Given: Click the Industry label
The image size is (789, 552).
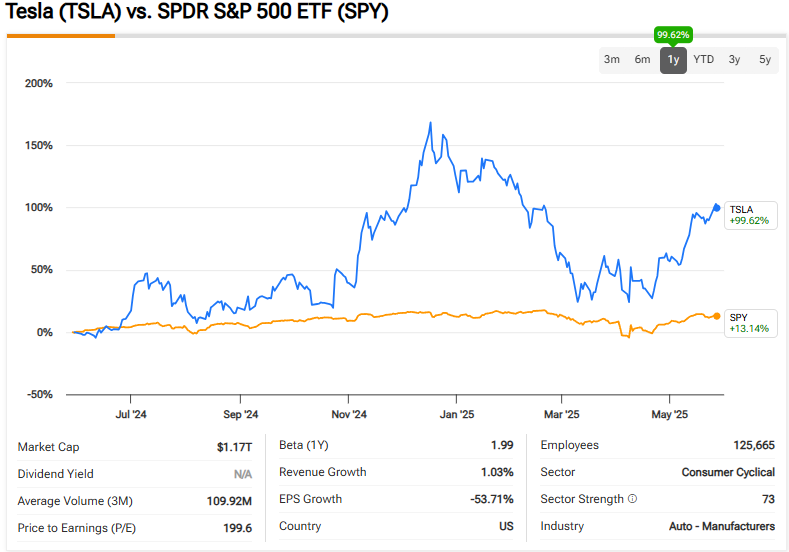Looking at the screenshot, I should pyautogui.click(x=562, y=526).
